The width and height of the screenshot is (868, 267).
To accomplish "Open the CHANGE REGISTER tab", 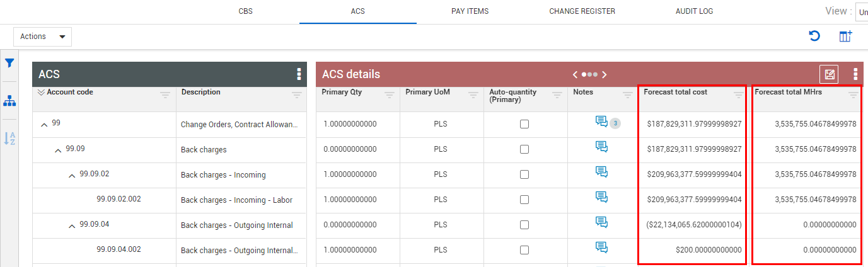I will [x=582, y=11].
